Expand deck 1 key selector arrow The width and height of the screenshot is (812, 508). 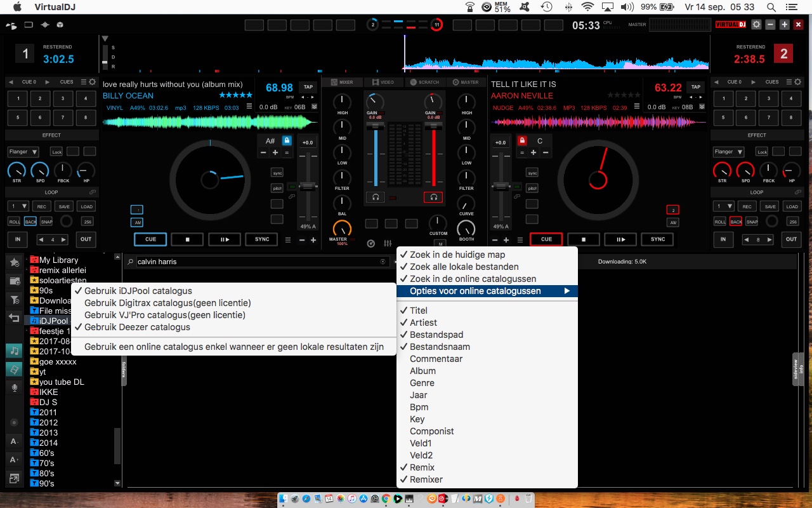[313, 107]
